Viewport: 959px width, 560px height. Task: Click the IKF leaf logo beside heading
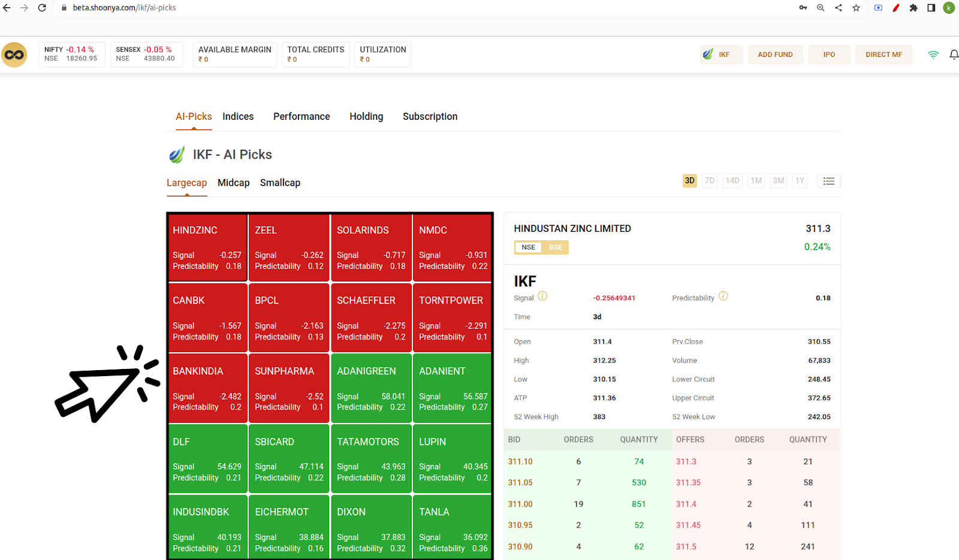(x=177, y=155)
